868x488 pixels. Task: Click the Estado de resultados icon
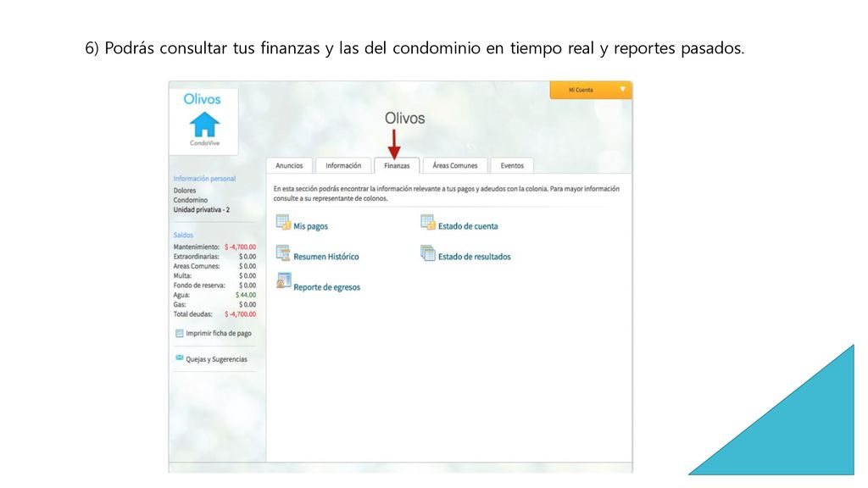point(427,252)
